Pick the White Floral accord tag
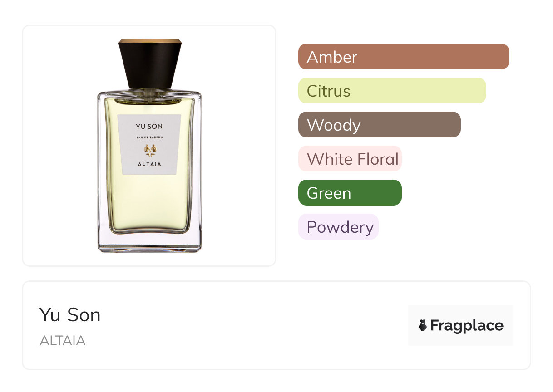553x392 pixels. pyautogui.click(x=350, y=159)
